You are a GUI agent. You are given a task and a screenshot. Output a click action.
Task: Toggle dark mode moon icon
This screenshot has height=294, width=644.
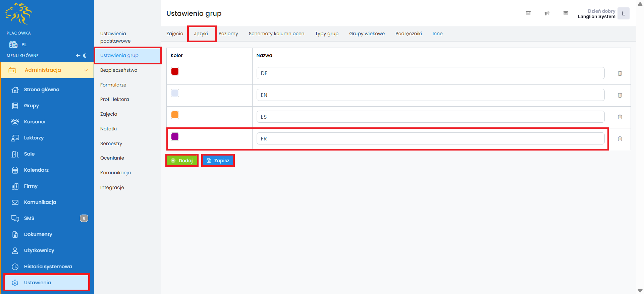point(85,56)
